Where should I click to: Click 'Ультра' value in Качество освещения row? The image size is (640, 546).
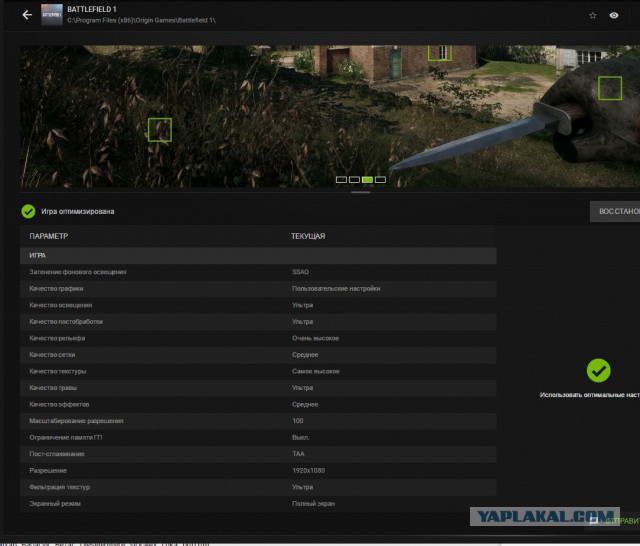point(302,305)
